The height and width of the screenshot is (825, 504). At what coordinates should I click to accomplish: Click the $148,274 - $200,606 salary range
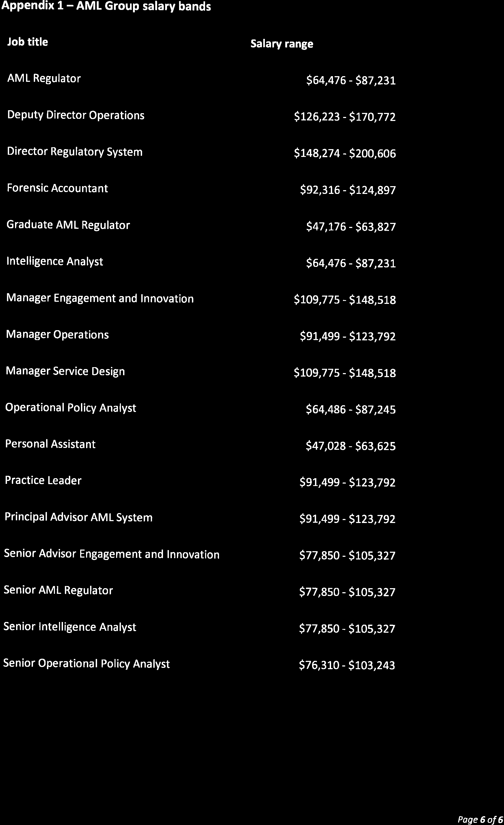[x=345, y=153]
